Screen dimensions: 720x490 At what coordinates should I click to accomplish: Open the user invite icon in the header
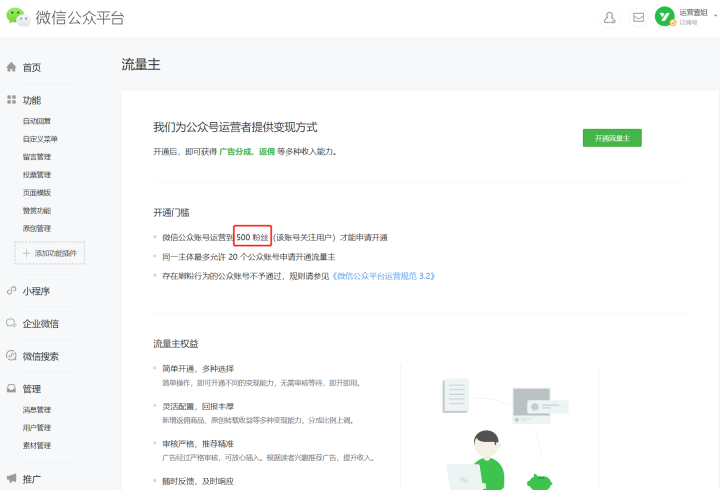[609, 18]
